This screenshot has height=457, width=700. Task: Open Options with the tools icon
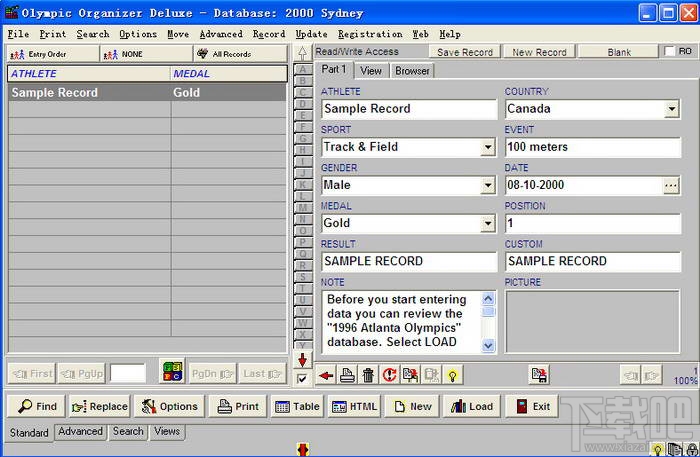tap(169, 406)
